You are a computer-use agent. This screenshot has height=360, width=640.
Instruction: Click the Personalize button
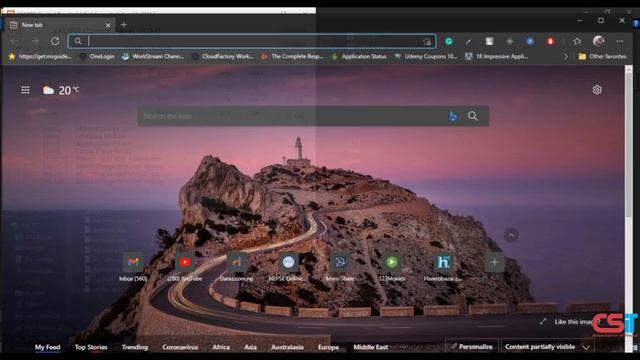pyautogui.click(x=472, y=347)
